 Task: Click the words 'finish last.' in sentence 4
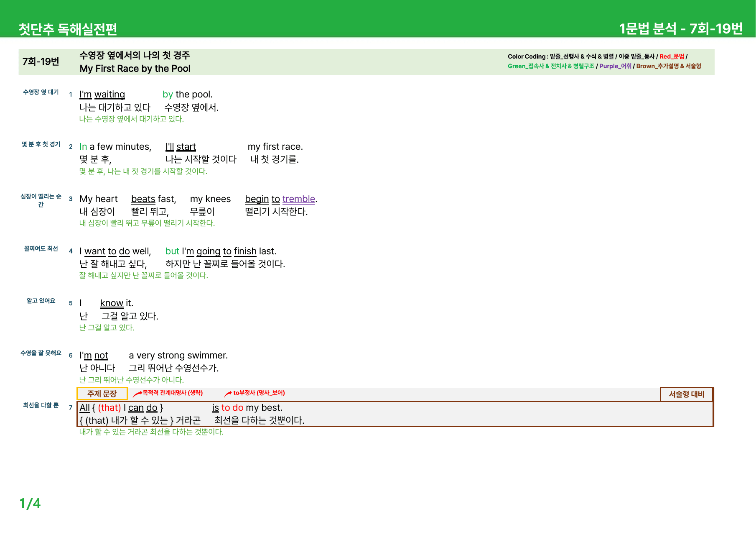(x=255, y=251)
